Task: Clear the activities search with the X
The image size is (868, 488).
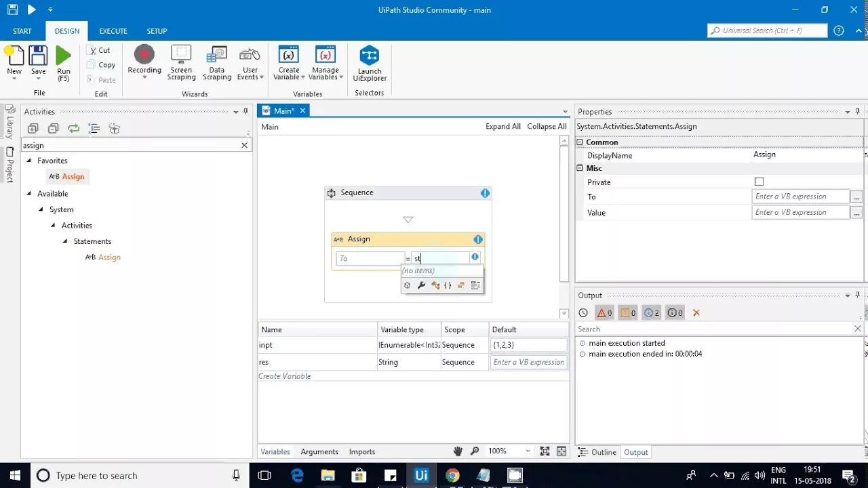Action: [x=245, y=145]
